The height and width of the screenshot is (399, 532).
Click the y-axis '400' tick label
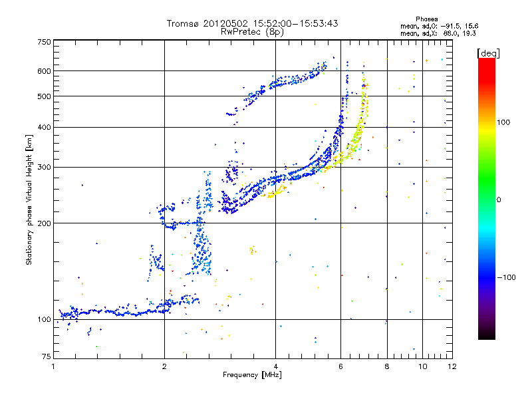[x=44, y=128]
